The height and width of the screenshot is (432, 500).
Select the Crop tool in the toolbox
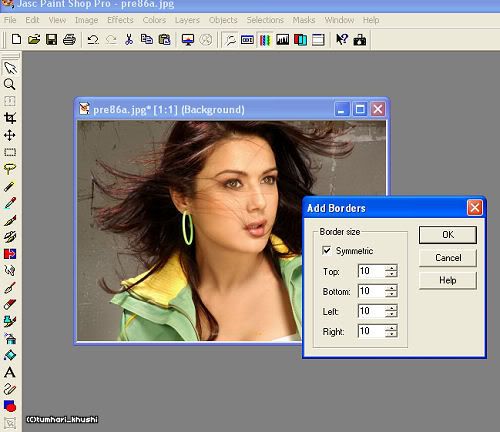tap(10, 118)
